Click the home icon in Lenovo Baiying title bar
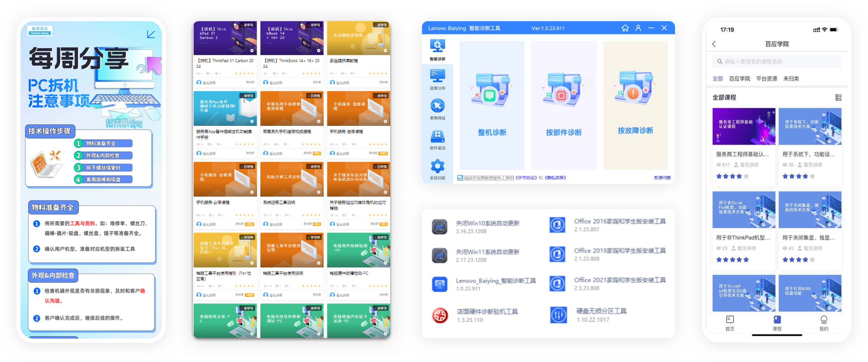Viewport: 868px width, 362px height. point(625,28)
